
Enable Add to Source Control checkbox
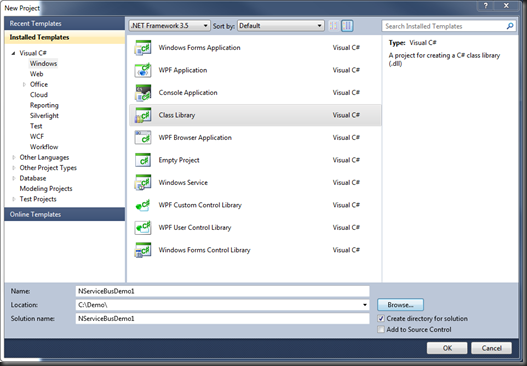(381, 329)
